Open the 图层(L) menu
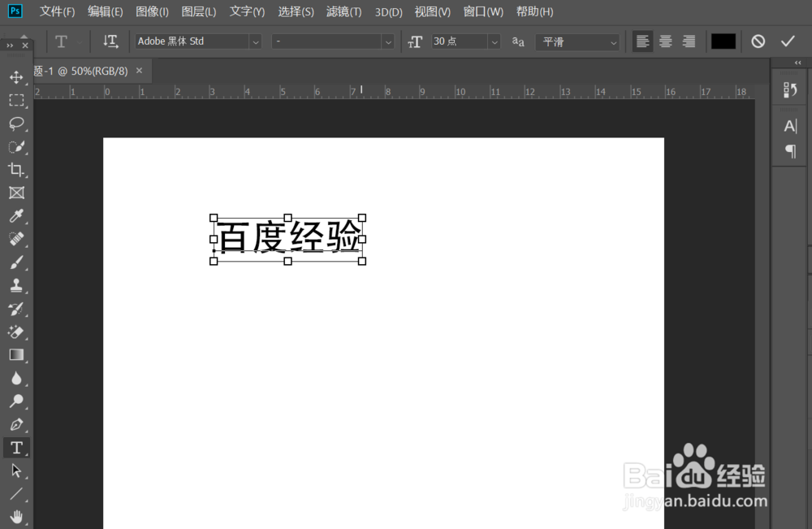The width and height of the screenshot is (812, 529). coord(199,11)
